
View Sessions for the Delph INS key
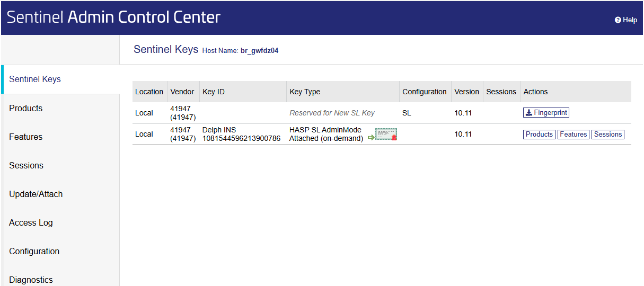[x=607, y=135]
